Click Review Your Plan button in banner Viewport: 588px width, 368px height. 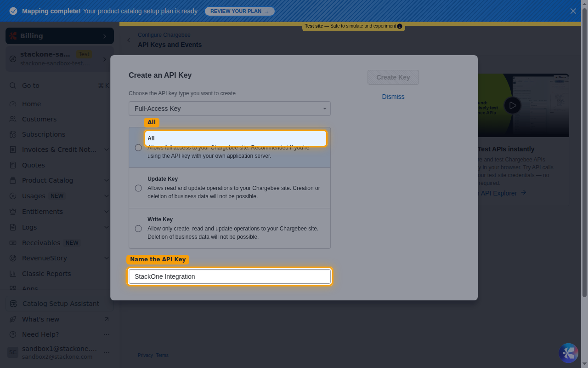(x=239, y=11)
